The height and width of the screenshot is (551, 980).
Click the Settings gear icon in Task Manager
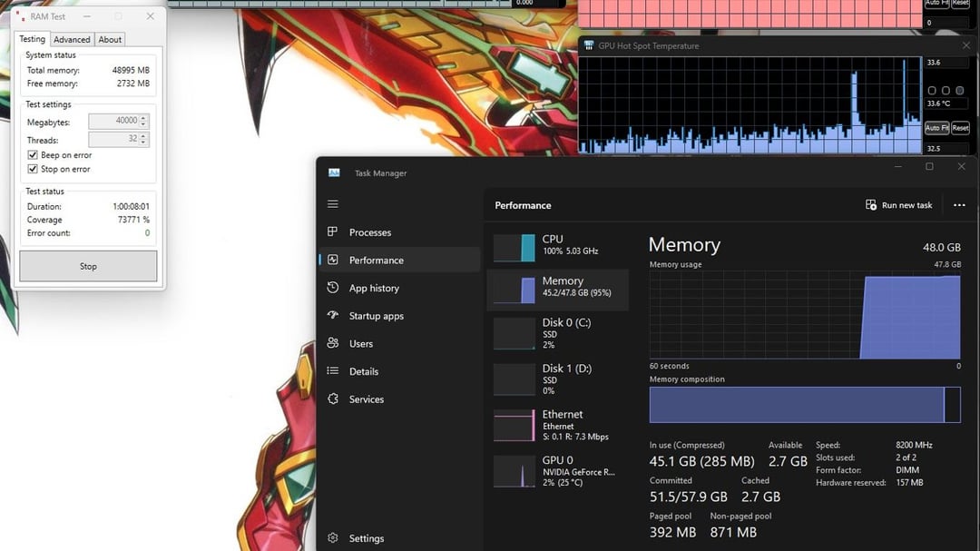[332, 538]
